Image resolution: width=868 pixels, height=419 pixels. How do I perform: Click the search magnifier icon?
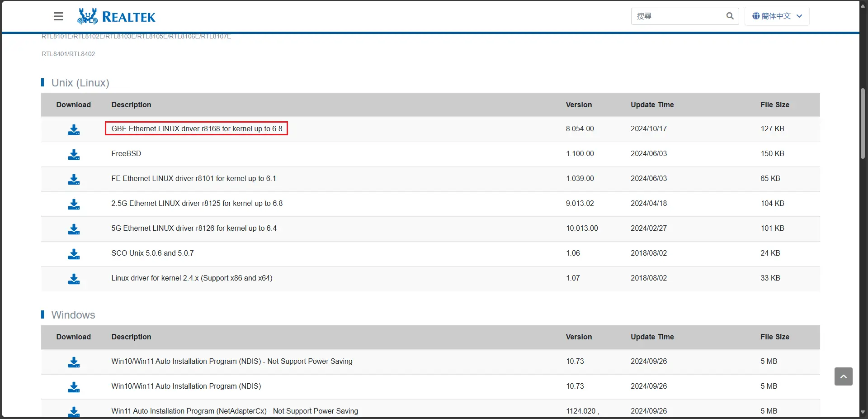(730, 16)
